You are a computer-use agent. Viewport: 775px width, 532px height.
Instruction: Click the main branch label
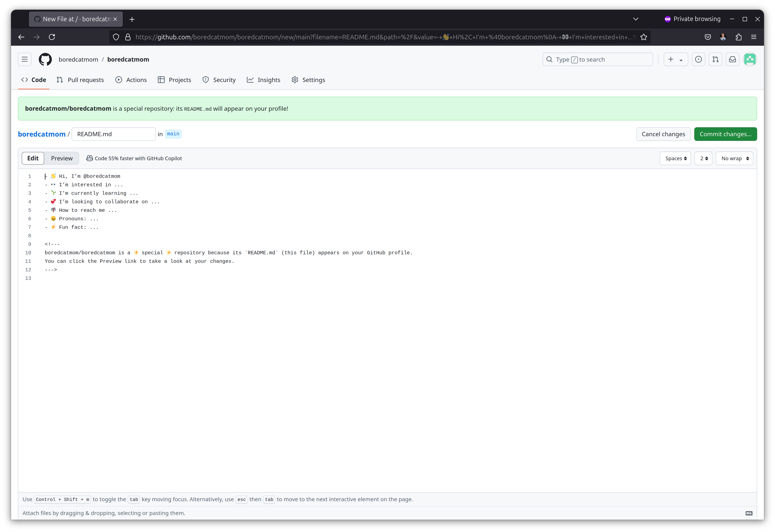[x=173, y=134]
